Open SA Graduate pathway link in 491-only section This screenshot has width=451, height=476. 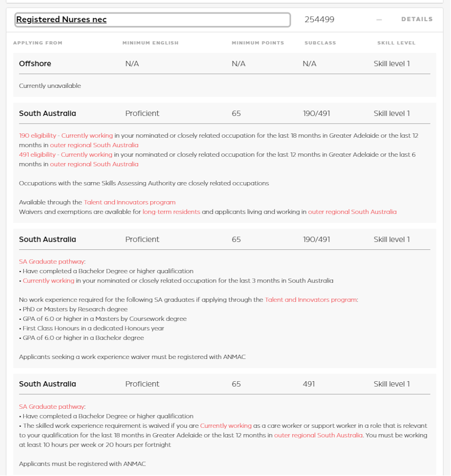[52, 407]
